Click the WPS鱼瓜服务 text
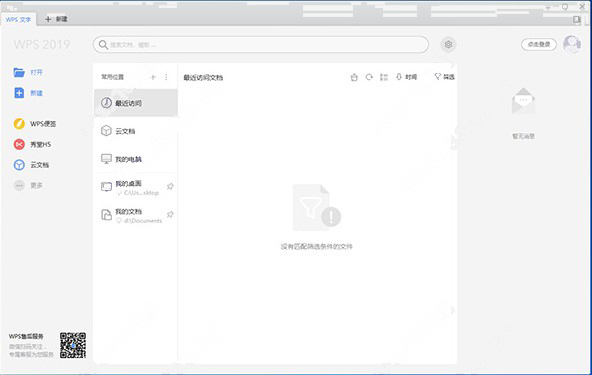This screenshot has width=592, height=375. click(26, 336)
